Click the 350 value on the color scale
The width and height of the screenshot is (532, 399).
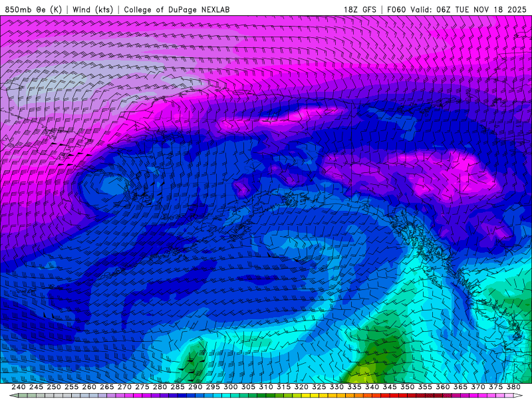(x=408, y=387)
